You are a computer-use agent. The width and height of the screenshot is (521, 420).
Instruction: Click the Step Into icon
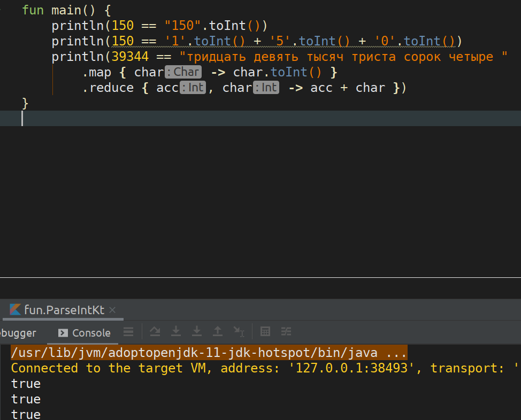coord(176,331)
